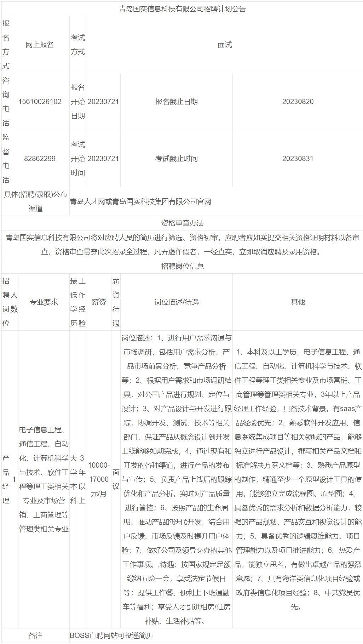Select the 招聘岗位信息 section heading
This screenshot has width=363, height=644.
coord(182,266)
